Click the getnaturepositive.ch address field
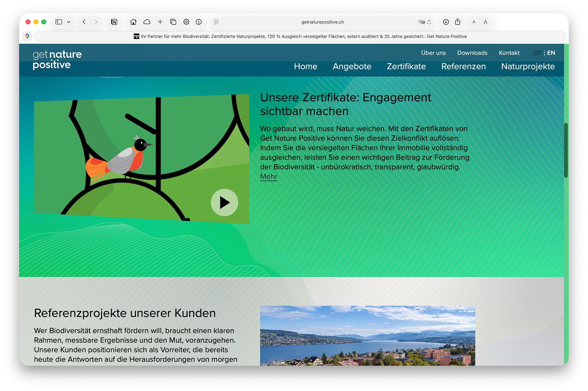 point(322,22)
